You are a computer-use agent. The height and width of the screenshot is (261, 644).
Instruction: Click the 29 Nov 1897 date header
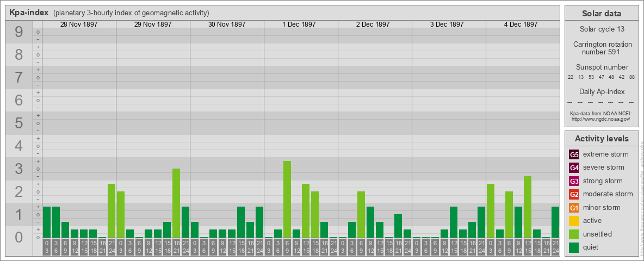153,24
